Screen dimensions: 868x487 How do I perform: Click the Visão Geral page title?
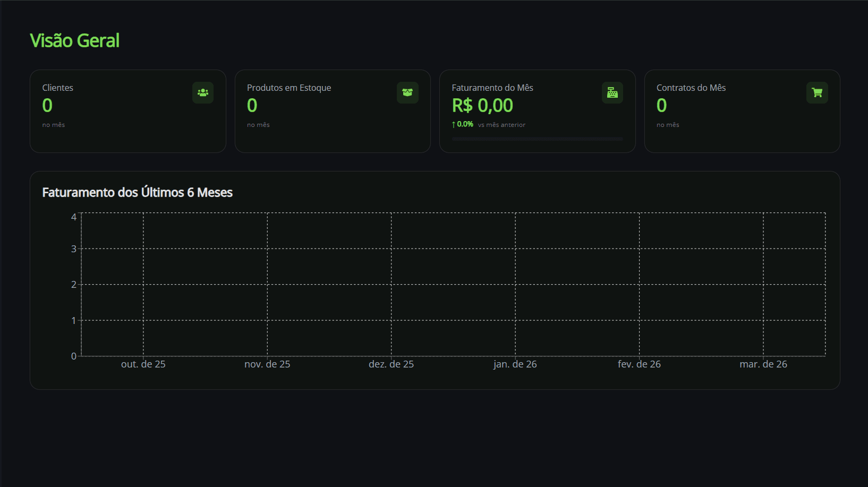point(75,40)
